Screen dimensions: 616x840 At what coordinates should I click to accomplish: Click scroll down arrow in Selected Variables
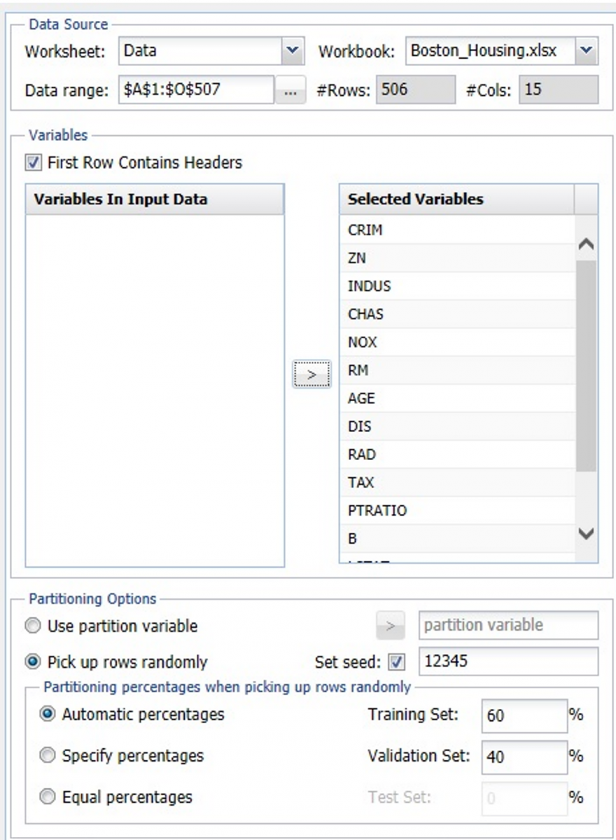pos(587,533)
